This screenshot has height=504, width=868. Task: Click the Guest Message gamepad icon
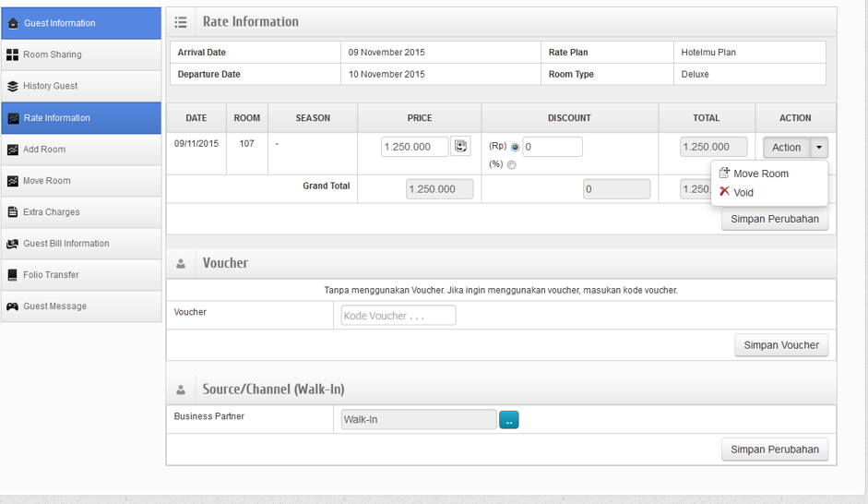(x=13, y=306)
